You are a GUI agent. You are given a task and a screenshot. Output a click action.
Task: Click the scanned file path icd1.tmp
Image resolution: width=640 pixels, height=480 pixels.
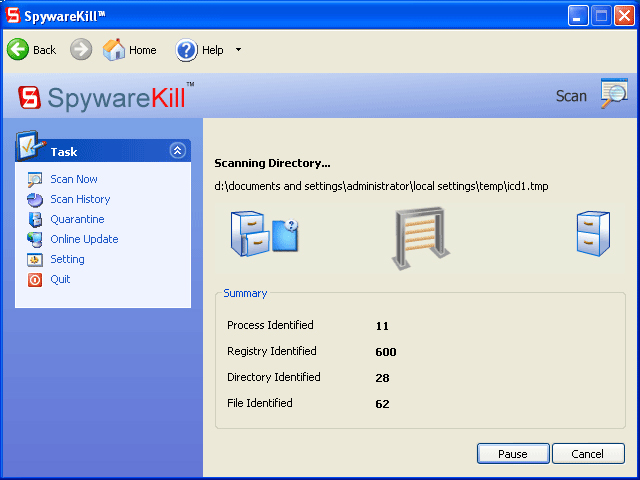pos(381,187)
